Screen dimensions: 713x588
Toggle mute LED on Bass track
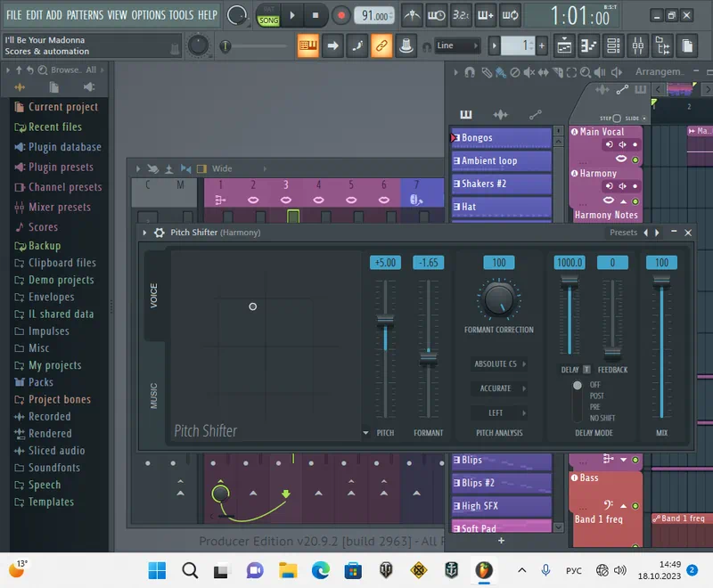pos(635,506)
